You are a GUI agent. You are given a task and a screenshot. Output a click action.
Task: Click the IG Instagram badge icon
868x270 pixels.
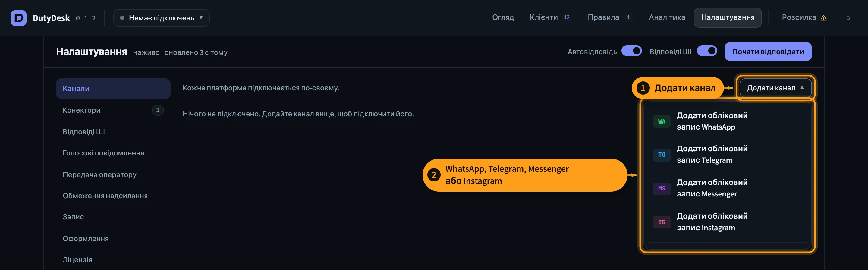click(x=662, y=222)
